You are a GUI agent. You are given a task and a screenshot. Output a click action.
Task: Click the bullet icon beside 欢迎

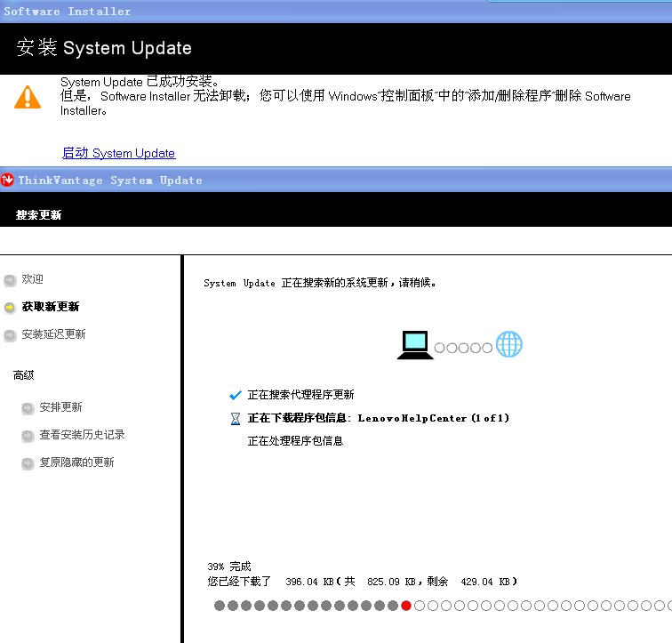click(10, 280)
